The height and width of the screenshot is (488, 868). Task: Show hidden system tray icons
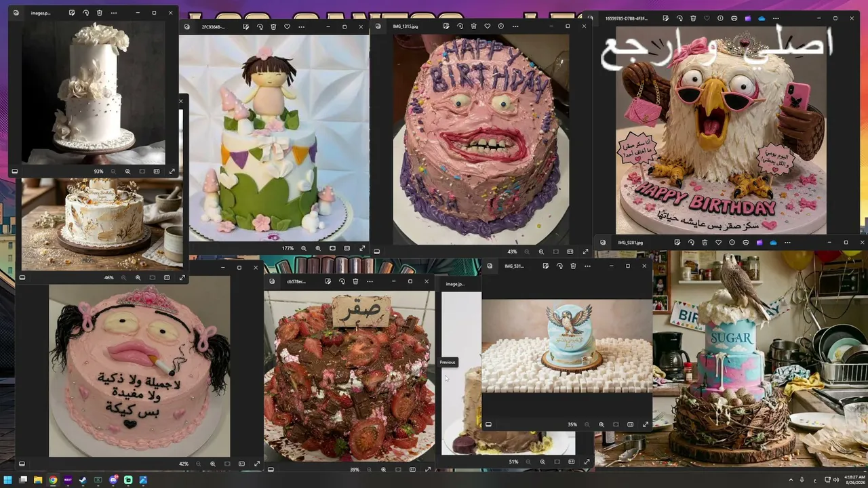[790, 480]
